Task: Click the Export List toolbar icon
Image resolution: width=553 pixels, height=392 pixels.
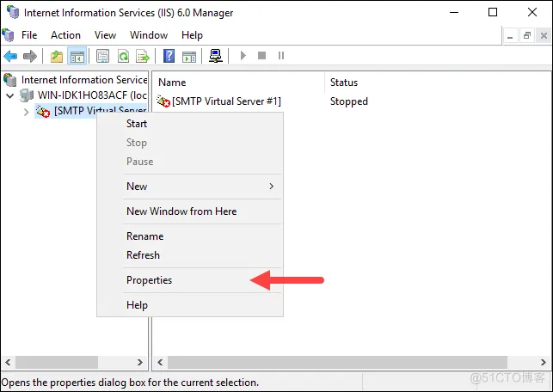Action: point(142,56)
